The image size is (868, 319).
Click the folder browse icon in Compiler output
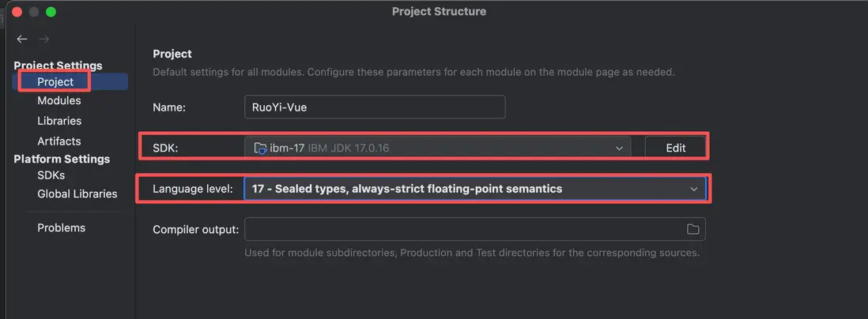[693, 229]
